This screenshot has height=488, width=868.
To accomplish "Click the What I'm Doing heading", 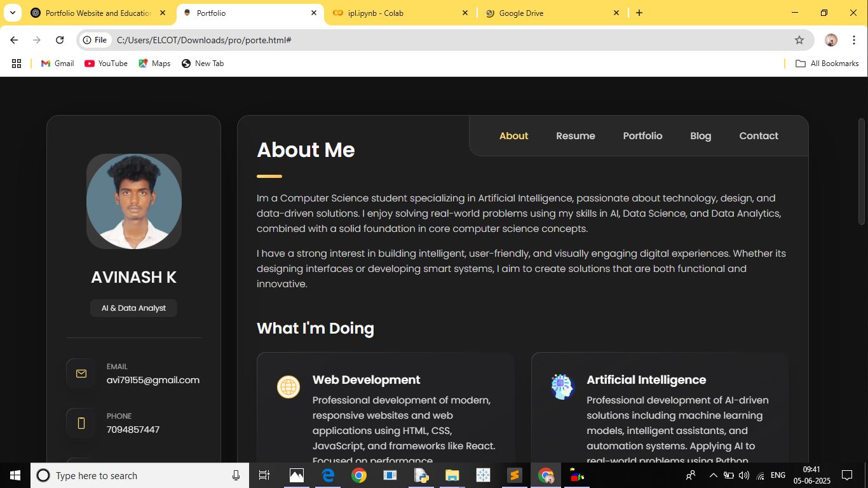I will point(315,329).
